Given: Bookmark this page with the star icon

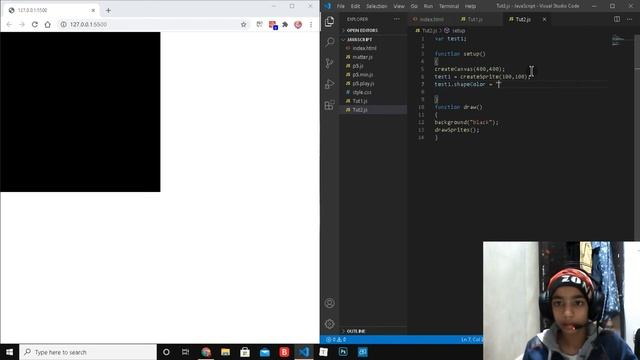Looking at the screenshot, I should [244, 24].
